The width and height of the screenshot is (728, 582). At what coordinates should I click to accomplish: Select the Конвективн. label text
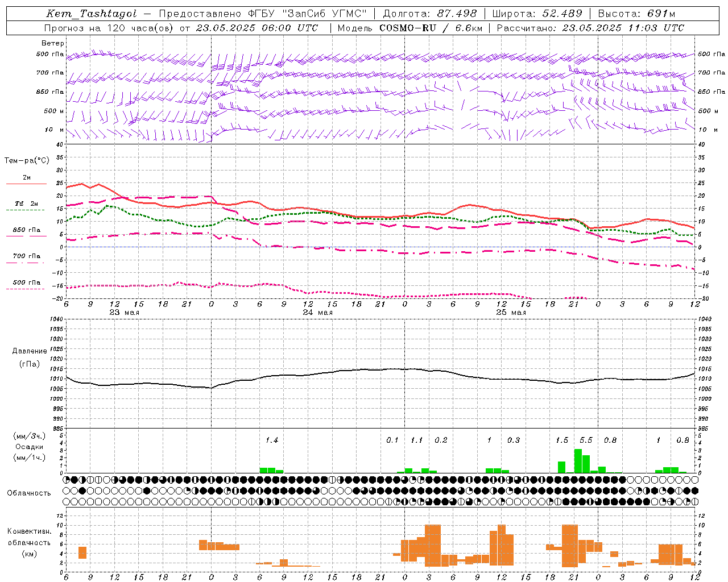29,531
